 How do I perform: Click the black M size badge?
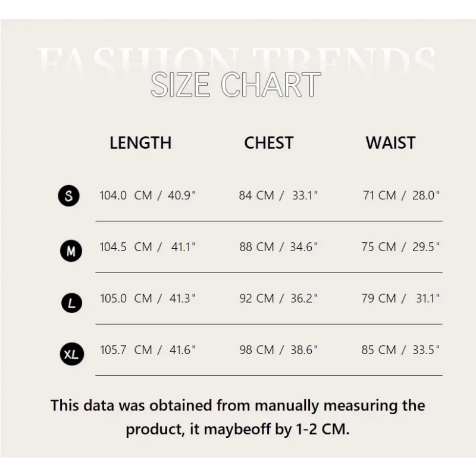tap(71, 252)
